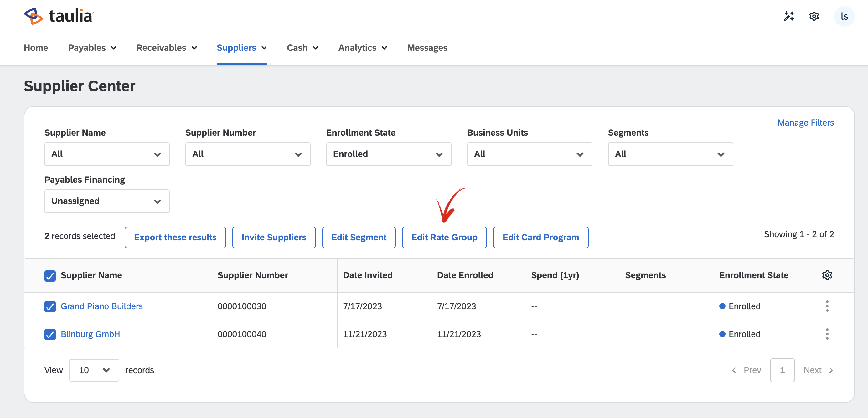The height and width of the screenshot is (418, 868).
Task: Open the settings gear in header
Action: coord(814,16)
